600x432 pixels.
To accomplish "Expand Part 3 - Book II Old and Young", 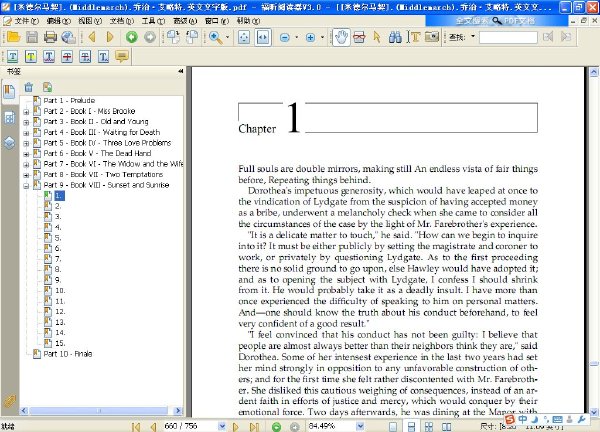I will (26, 122).
